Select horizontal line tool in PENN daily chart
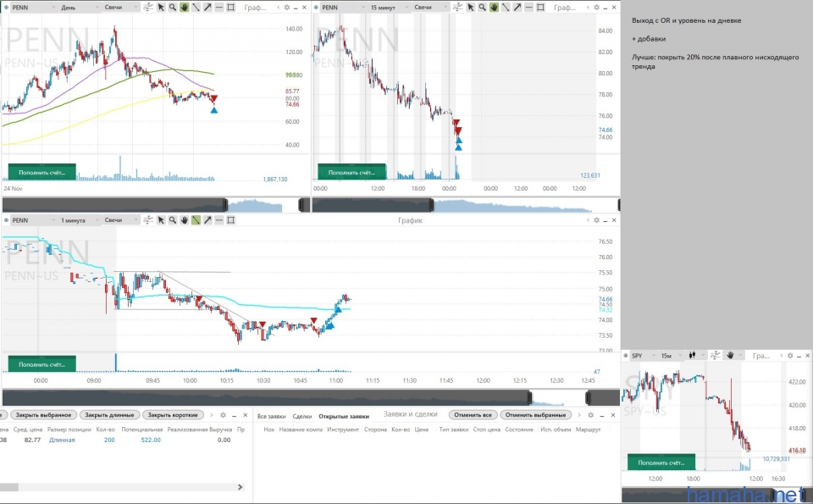This screenshot has height=504, width=813. tap(218, 8)
